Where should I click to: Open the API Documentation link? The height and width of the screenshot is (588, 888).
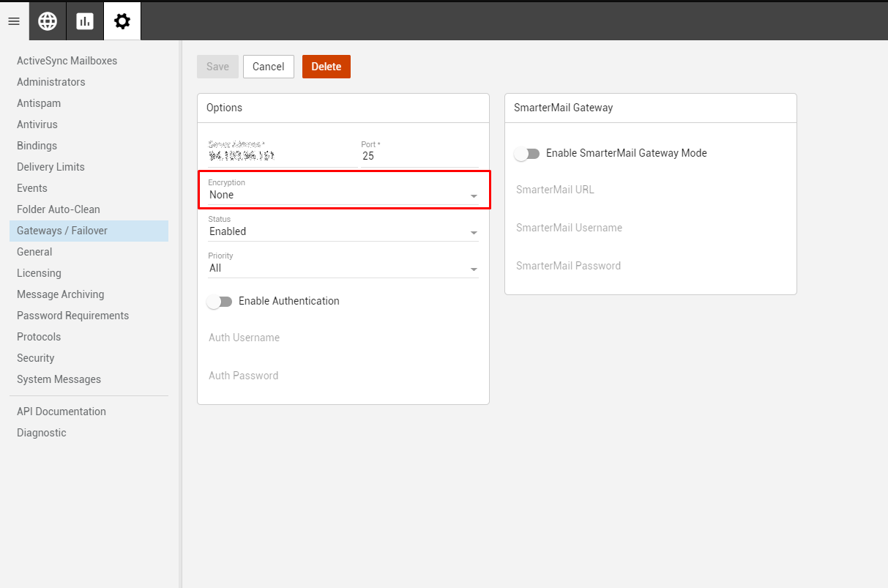[x=61, y=412]
